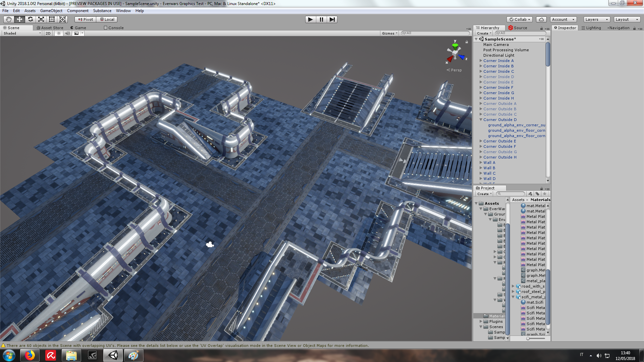Screen dimensions: 644x362
Task: Toggle scene audio speaker icon
Action: click(x=67, y=33)
